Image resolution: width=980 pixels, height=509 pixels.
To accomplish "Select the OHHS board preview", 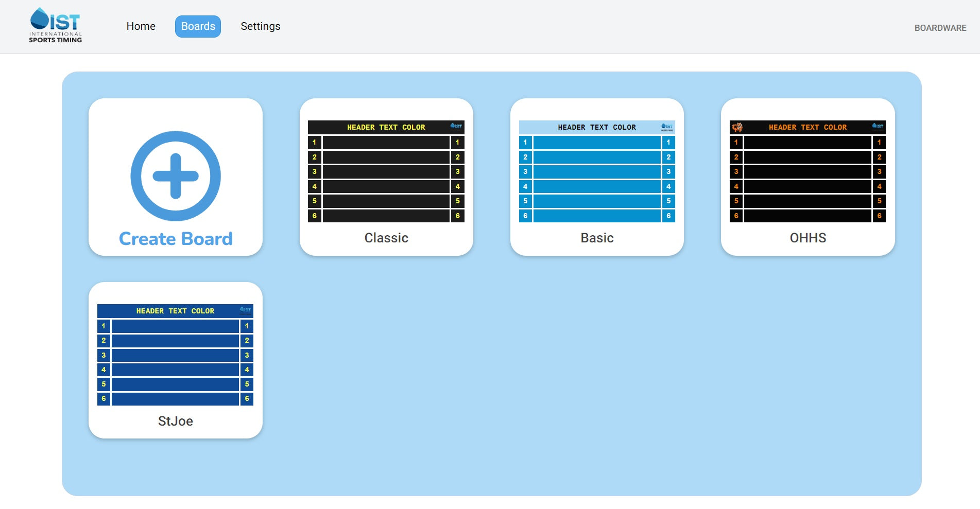I will click(x=807, y=171).
